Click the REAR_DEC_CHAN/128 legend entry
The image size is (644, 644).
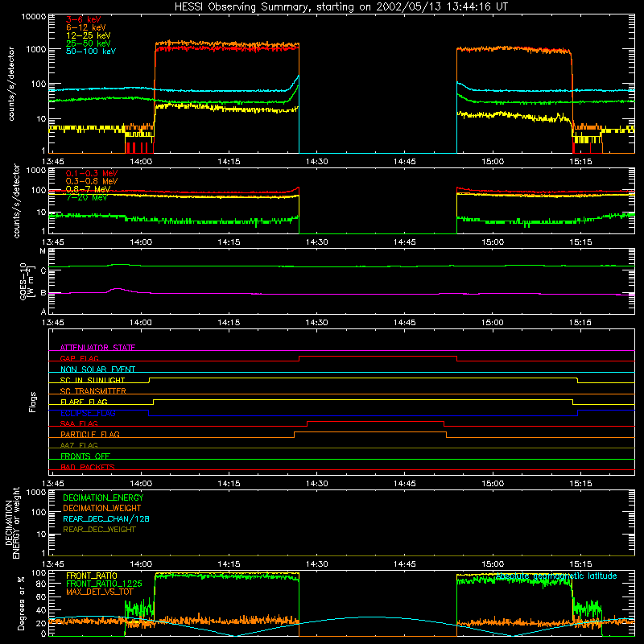click(x=106, y=518)
